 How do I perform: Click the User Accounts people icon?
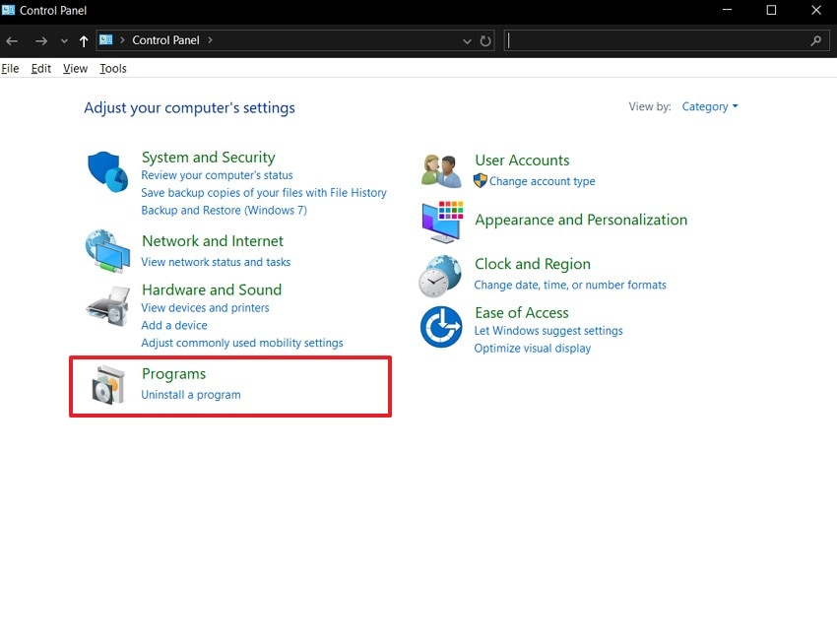tap(441, 171)
